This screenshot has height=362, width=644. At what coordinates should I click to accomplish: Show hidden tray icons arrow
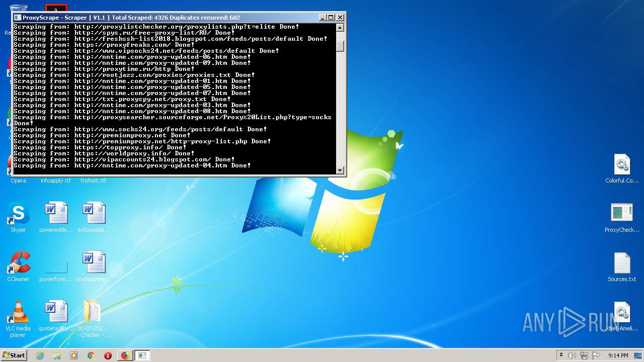561,355
